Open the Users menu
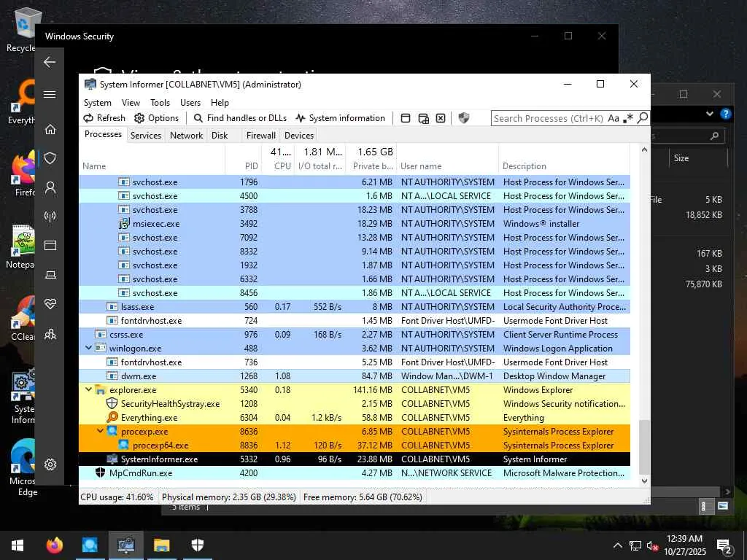Viewport: 747px width, 560px height. pyautogui.click(x=190, y=103)
